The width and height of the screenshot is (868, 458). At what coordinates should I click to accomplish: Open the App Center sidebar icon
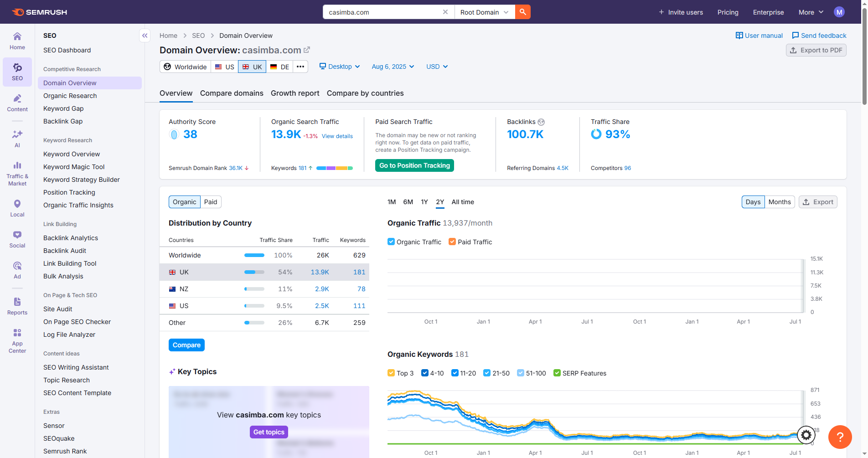[x=17, y=340]
